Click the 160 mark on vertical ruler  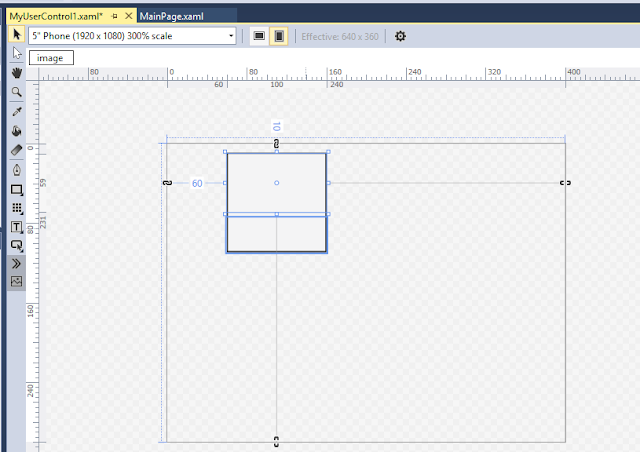(31, 310)
